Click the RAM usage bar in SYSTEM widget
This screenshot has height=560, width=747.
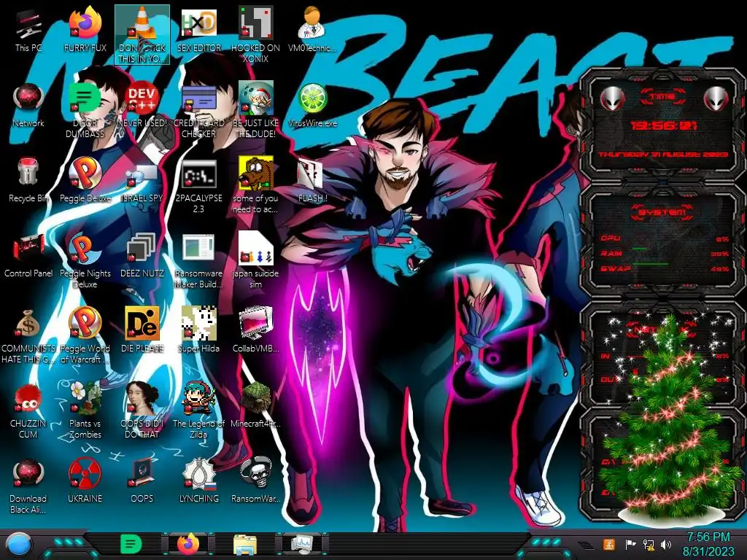[x=663, y=253]
